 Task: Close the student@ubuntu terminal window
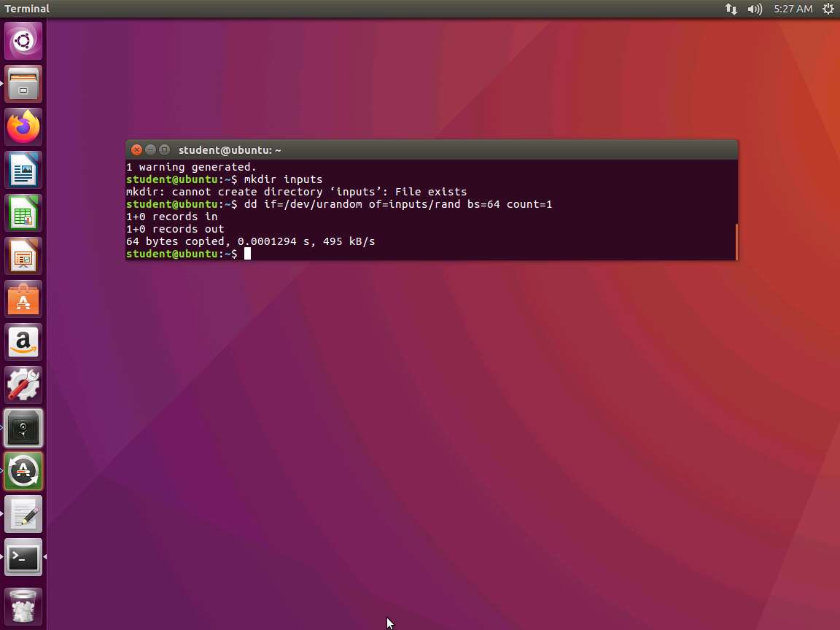(x=136, y=149)
